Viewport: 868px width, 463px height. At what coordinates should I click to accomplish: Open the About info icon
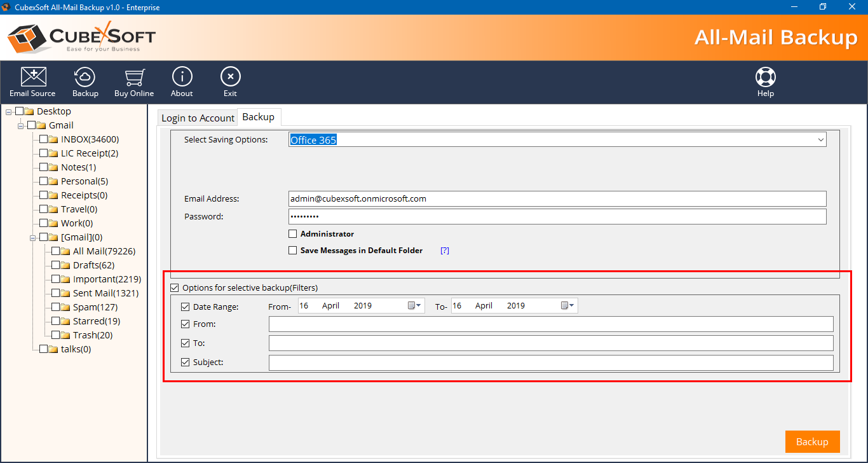tap(182, 82)
